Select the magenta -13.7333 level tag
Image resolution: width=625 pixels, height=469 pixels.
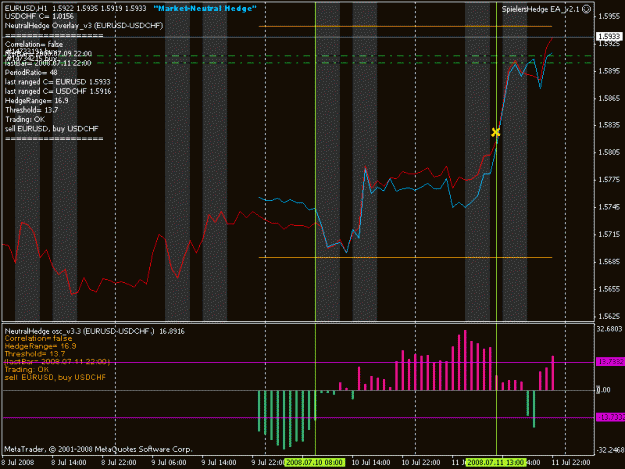[x=610, y=417]
